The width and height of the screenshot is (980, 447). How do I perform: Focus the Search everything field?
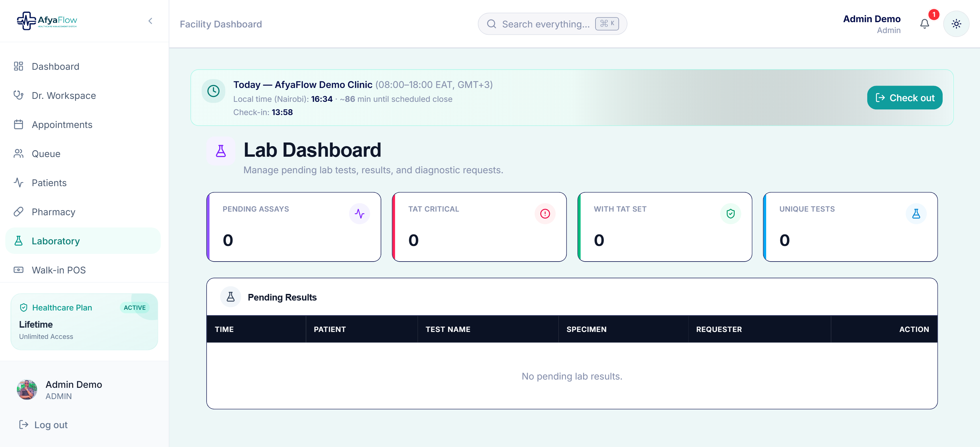point(552,24)
